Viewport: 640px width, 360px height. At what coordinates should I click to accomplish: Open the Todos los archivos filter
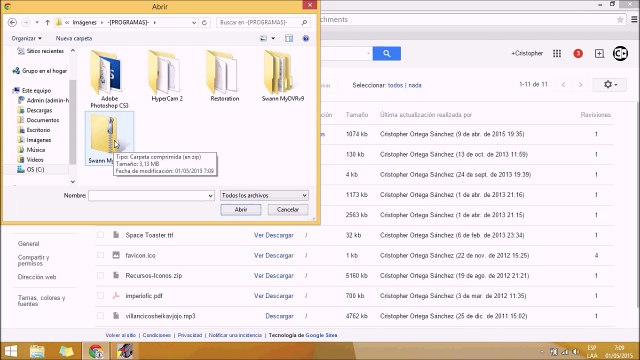264,196
